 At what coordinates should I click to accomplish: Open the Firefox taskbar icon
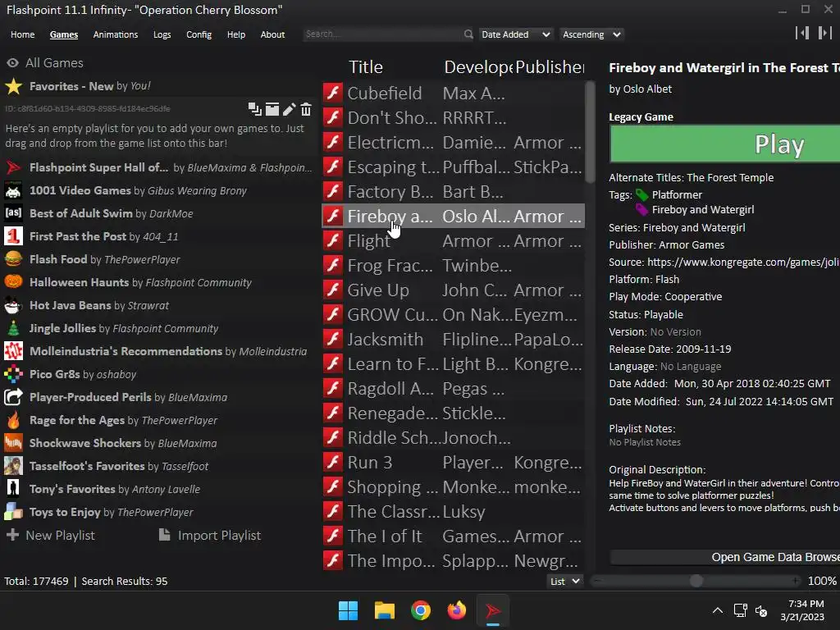coord(456,610)
